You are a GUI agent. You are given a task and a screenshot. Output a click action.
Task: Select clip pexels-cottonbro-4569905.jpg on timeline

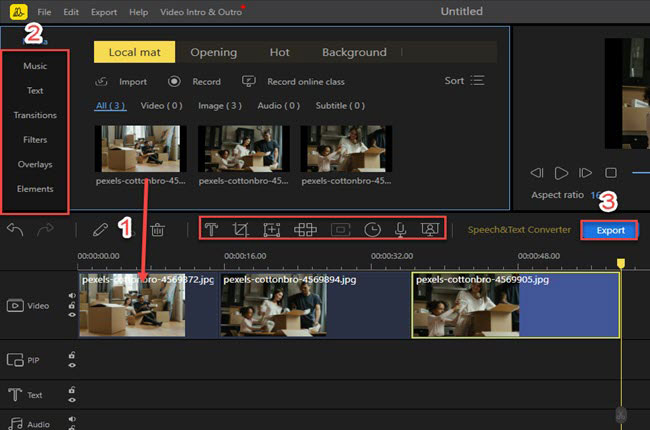point(516,305)
